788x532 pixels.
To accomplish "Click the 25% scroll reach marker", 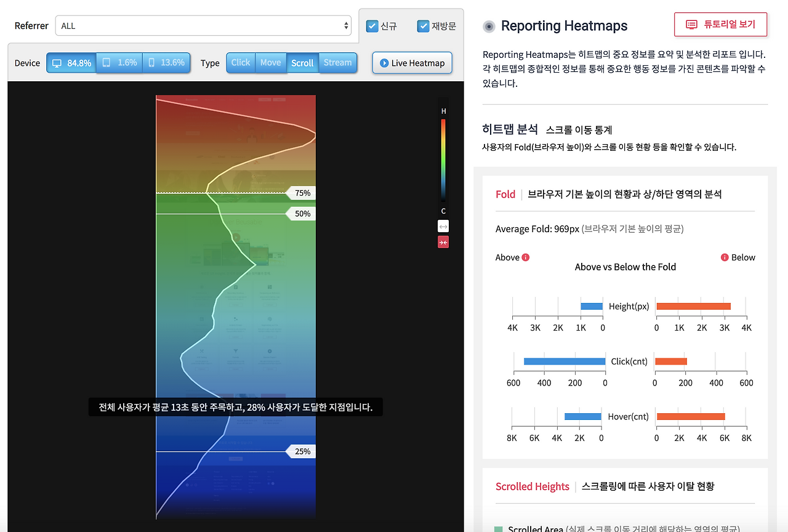I will [x=301, y=451].
